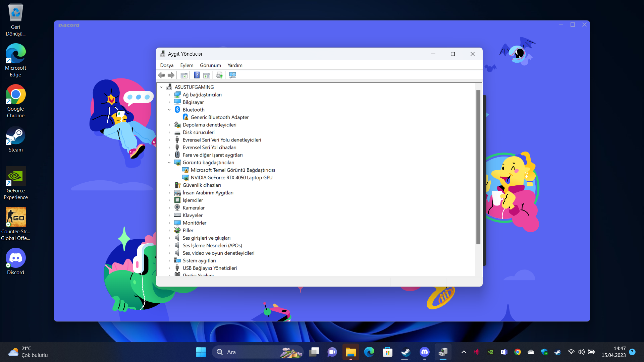
Task: Collapse the Bluetooth tree node
Action: pyautogui.click(x=169, y=110)
